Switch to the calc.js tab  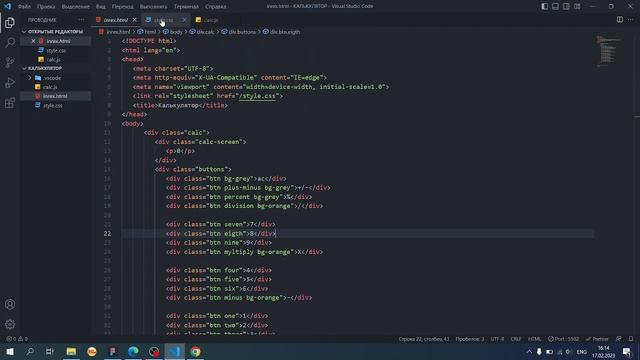click(x=207, y=20)
